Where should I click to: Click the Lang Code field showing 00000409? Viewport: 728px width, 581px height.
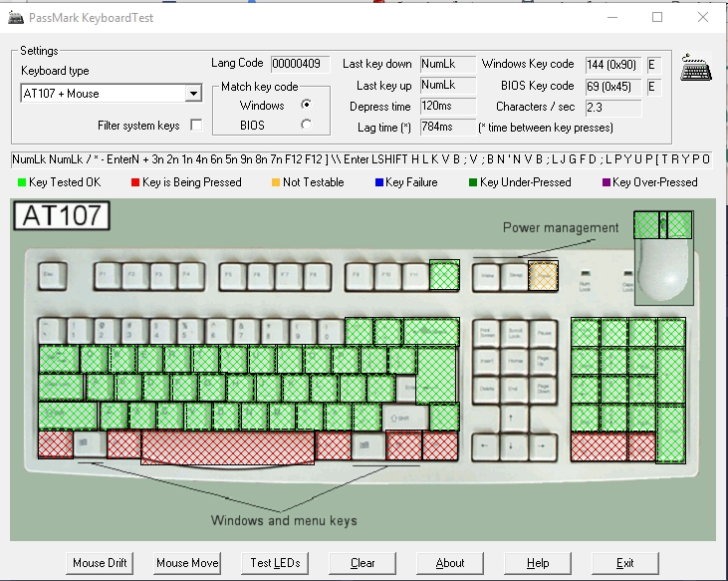pyautogui.click(x=301, y=64)
